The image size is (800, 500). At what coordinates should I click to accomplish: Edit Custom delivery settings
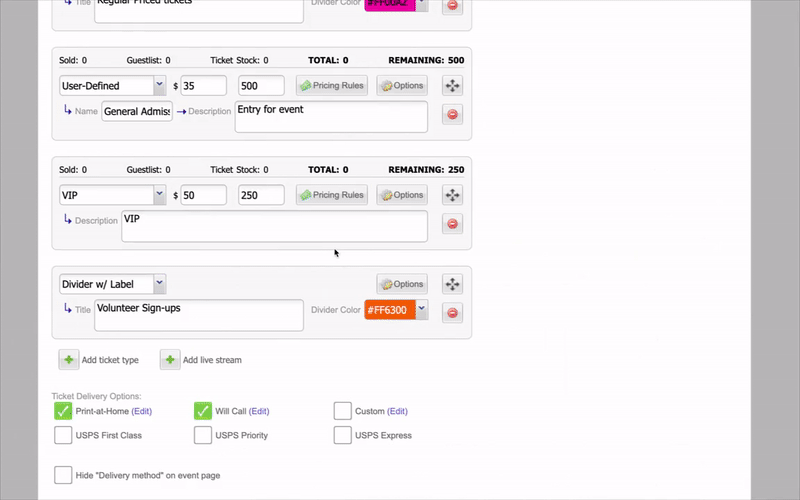pos(397,411)
